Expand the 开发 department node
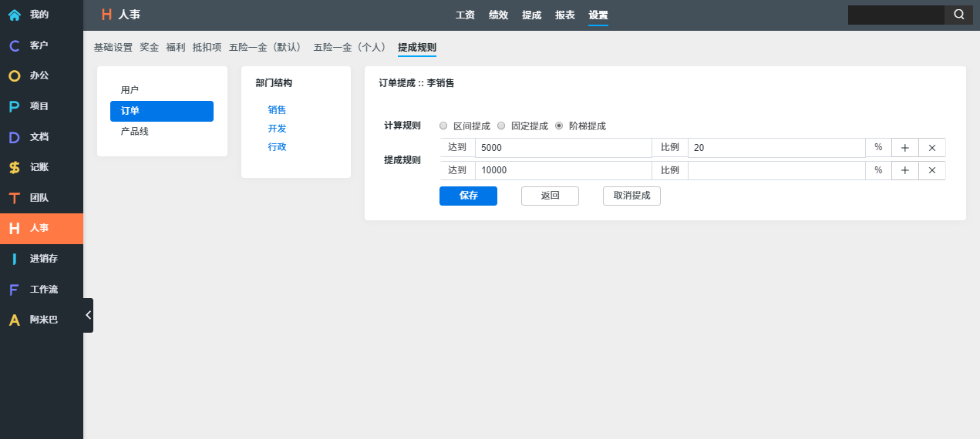The height and width of the screenshot is (439, 980). coord(277,129)
